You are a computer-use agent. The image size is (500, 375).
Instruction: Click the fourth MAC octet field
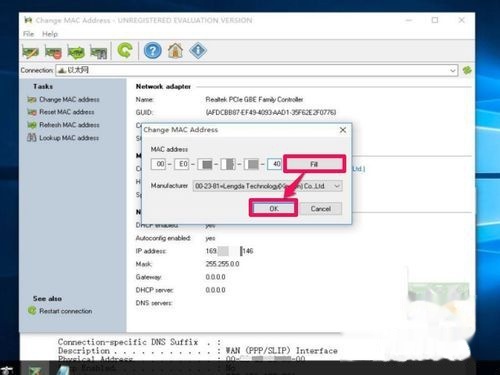pos(228,164)
